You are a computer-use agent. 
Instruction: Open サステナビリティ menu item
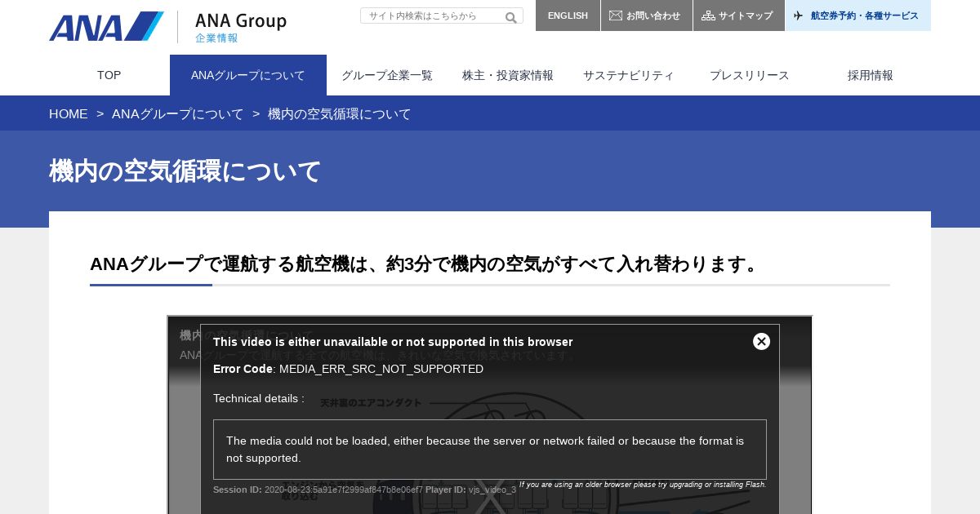pyautogui.click(x=629, y=75)
